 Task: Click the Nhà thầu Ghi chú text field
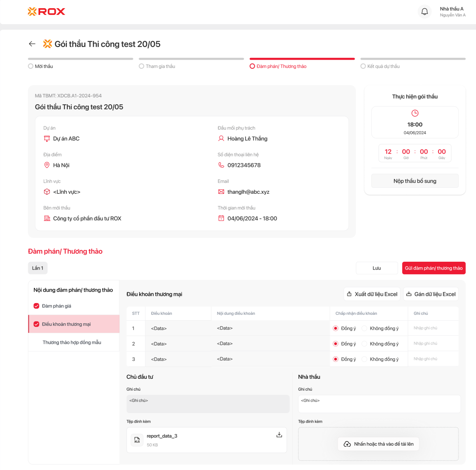coord(379,404)
